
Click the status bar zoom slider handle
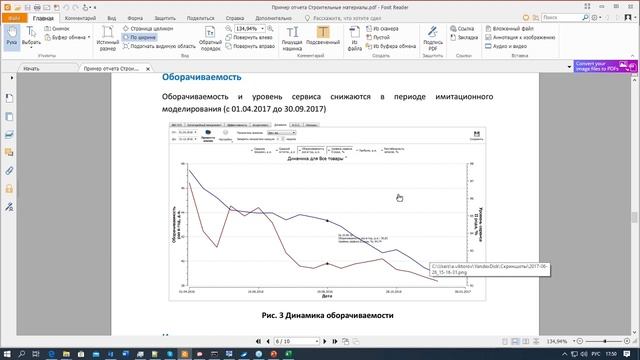(605, 341)
